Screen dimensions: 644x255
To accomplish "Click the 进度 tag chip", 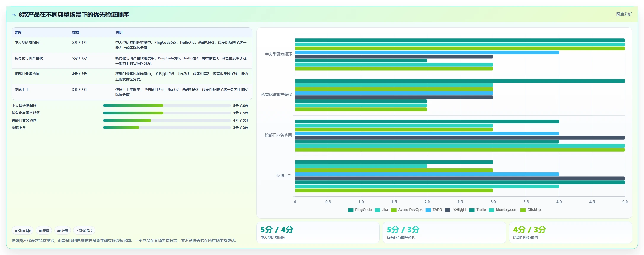I will 63,230.
